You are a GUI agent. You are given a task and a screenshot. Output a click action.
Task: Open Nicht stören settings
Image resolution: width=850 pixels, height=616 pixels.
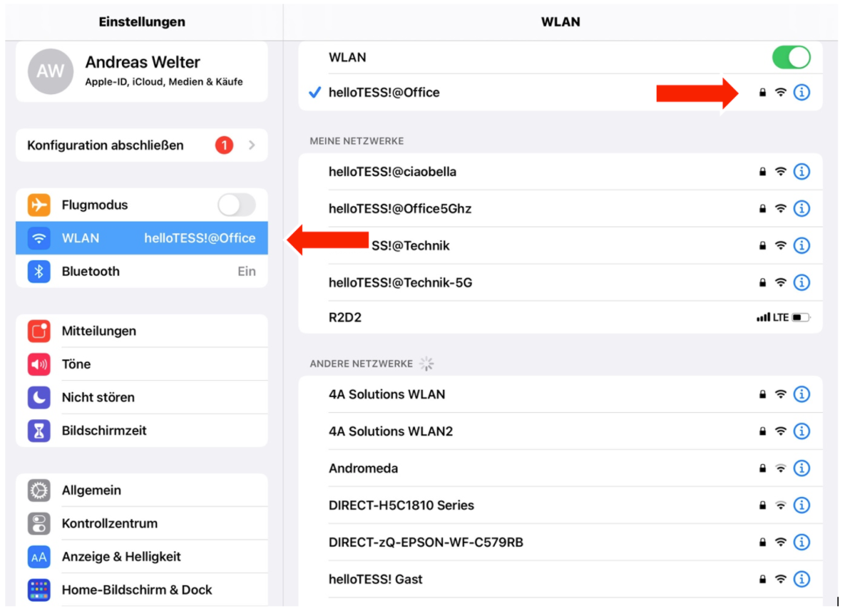pos(142,397)
